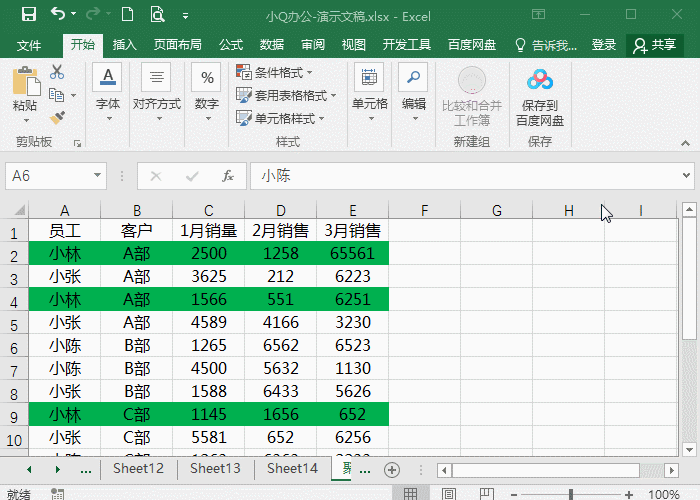The width and height of the screenshot is (700, 500).
Task: Click the horizontal scrollbar right arrow
Action: click(x=671, y=470)
